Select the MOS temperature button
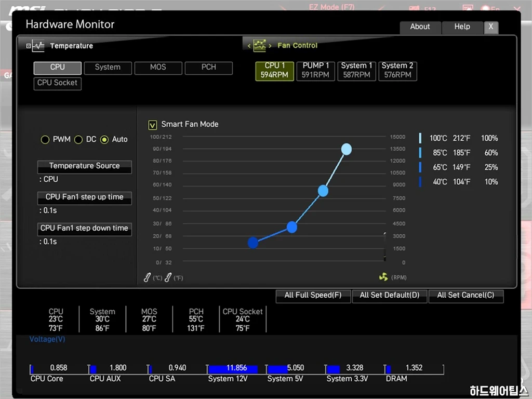 [x=158, y=68]
